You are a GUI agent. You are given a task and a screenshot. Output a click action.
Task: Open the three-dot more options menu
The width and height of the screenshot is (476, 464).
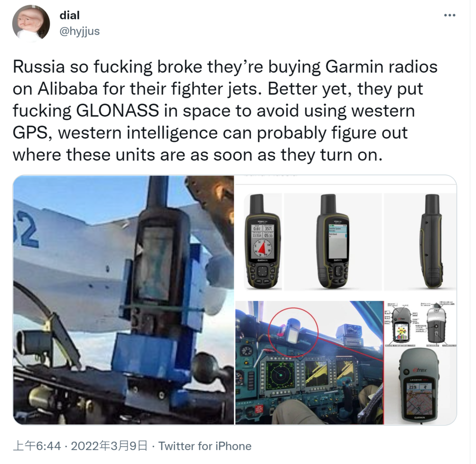tap(450, 15)
